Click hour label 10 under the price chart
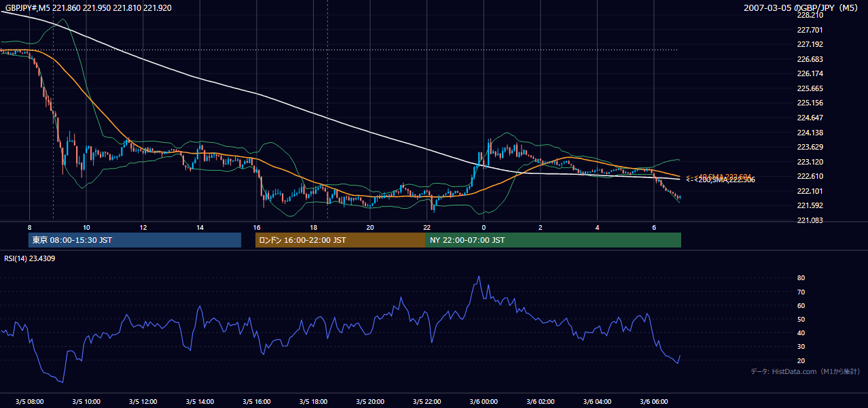The width and height of the screenshot is (868, 408). (x=86, y=227)
